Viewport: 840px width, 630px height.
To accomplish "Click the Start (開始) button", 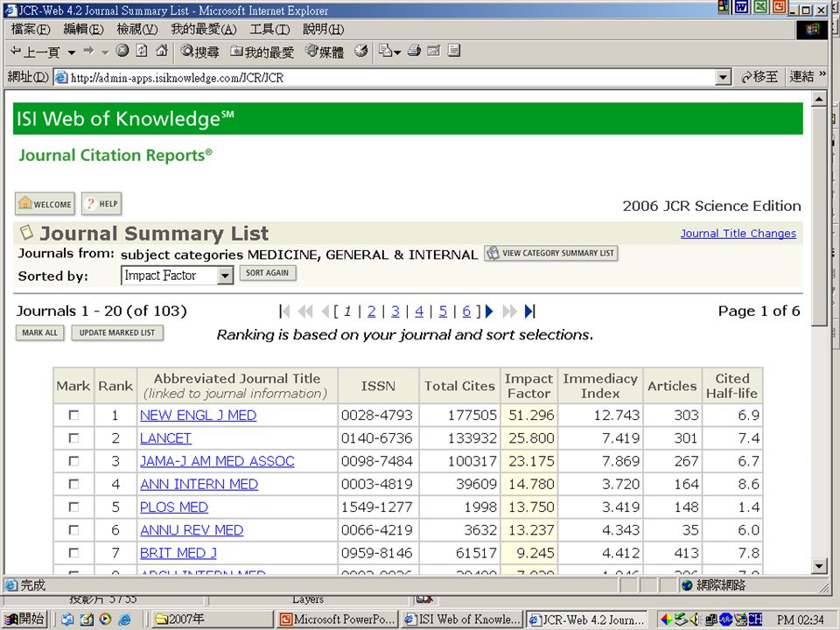I will 25,619.
